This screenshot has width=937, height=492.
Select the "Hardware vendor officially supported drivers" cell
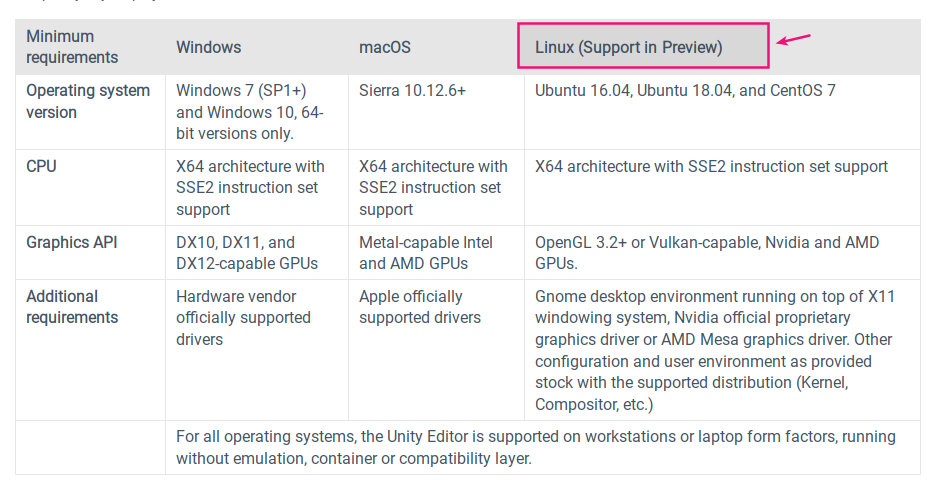pos(243,318)
